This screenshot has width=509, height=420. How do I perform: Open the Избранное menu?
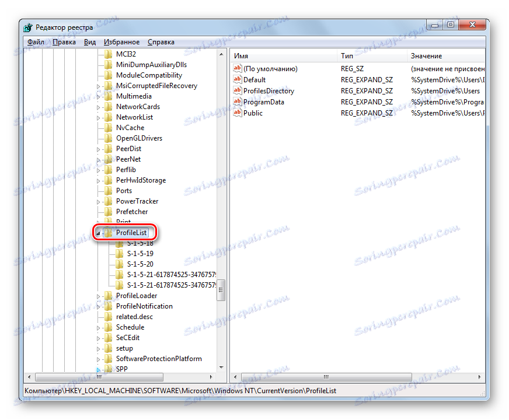tap(121, 42)
